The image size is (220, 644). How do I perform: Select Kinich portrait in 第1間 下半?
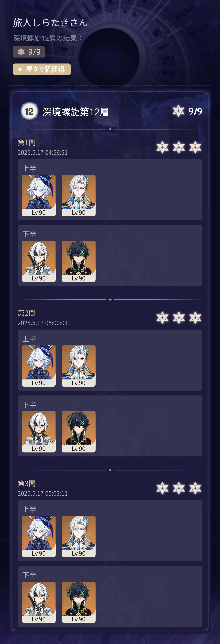tap(79, 261)
